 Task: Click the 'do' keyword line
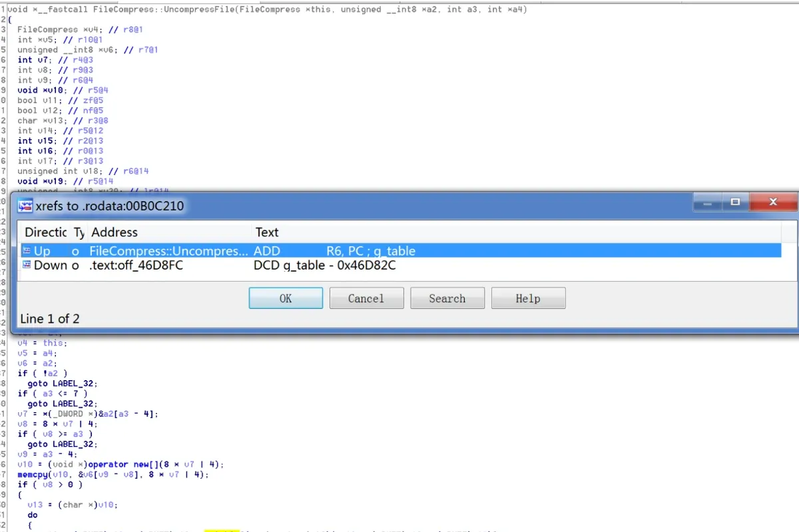pos(33,515)
